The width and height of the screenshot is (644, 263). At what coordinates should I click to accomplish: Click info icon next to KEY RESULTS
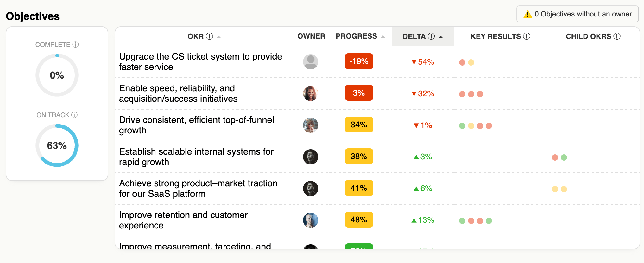point(527,36)
